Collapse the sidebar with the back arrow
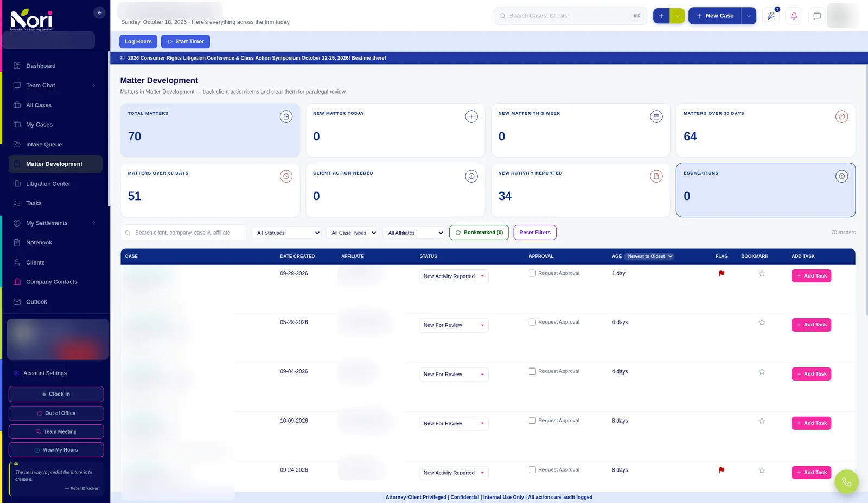The width and height of the screenshot is (868, 503). [x=99, y=12]
